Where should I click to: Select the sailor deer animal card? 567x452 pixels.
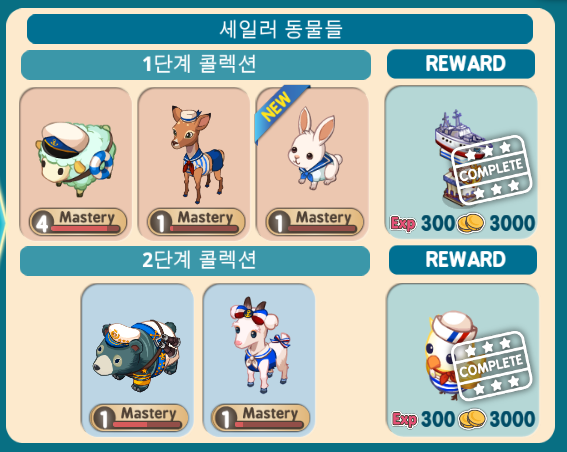(193, 164)
